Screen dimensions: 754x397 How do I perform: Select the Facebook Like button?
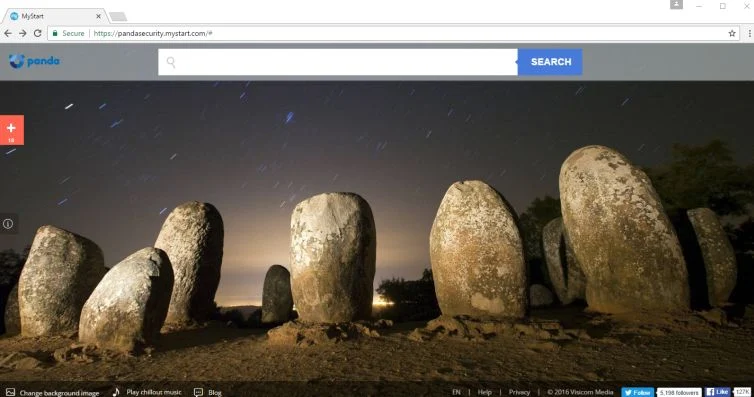(x=717, y=392)
